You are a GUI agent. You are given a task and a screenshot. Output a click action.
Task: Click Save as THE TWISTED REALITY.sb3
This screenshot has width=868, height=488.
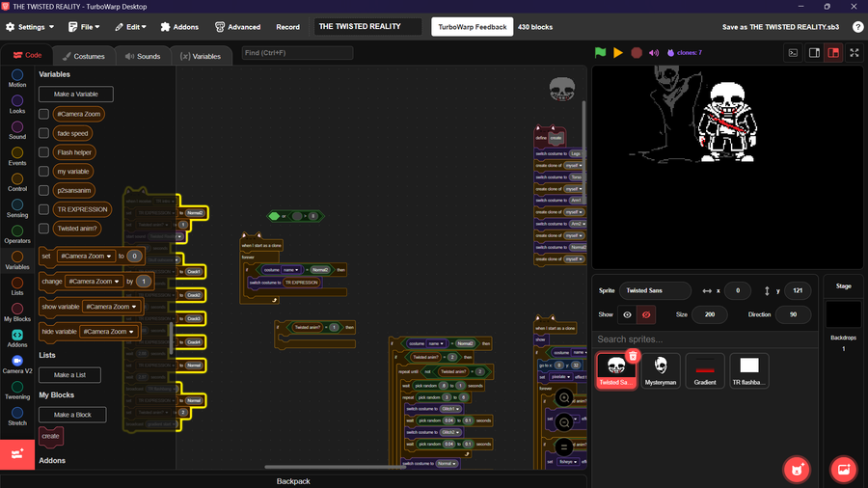[780, 27]
